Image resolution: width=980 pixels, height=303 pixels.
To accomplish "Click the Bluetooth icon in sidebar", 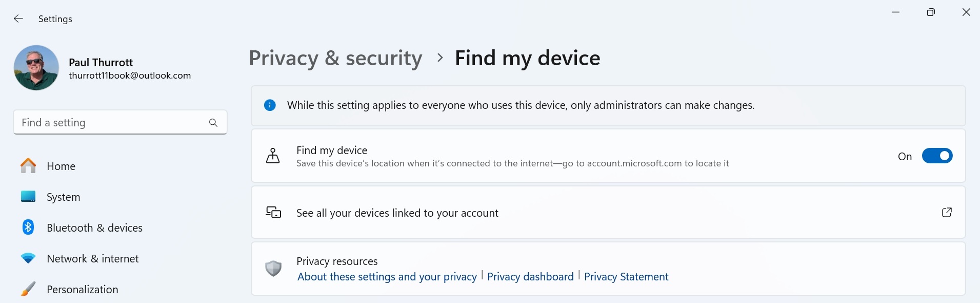I will point(28,228).
